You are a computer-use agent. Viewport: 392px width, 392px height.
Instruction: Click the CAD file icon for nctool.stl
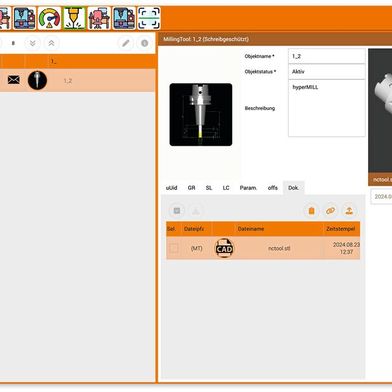click(224, 248)
